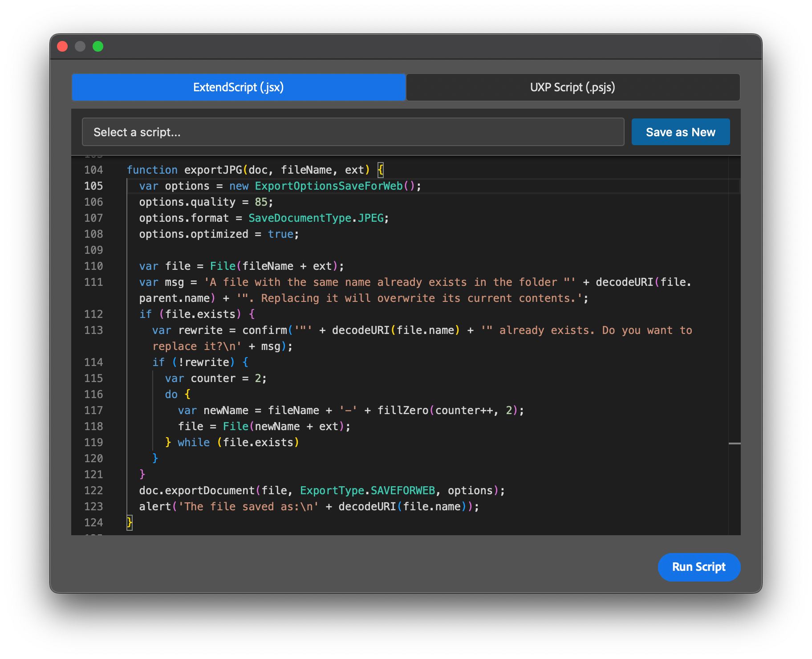Click line number 104 in the gutter
812x659 pixels.
93,170
